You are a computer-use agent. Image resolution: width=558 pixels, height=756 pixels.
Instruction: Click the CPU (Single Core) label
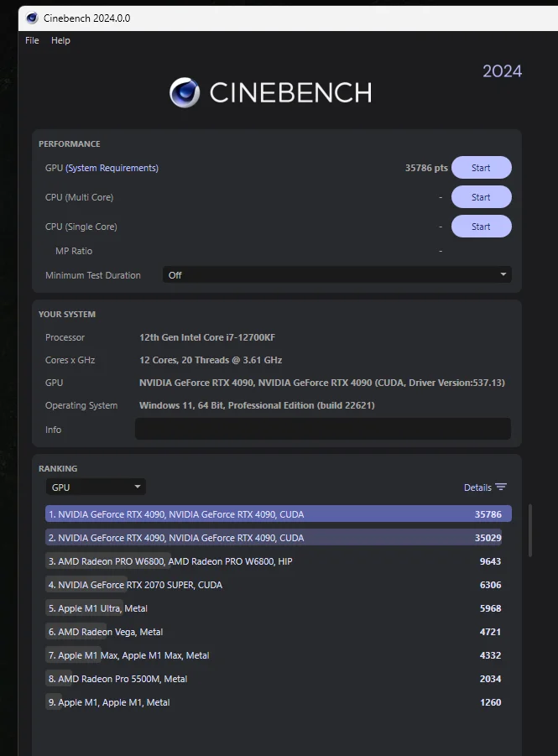[x=81, y=227]
